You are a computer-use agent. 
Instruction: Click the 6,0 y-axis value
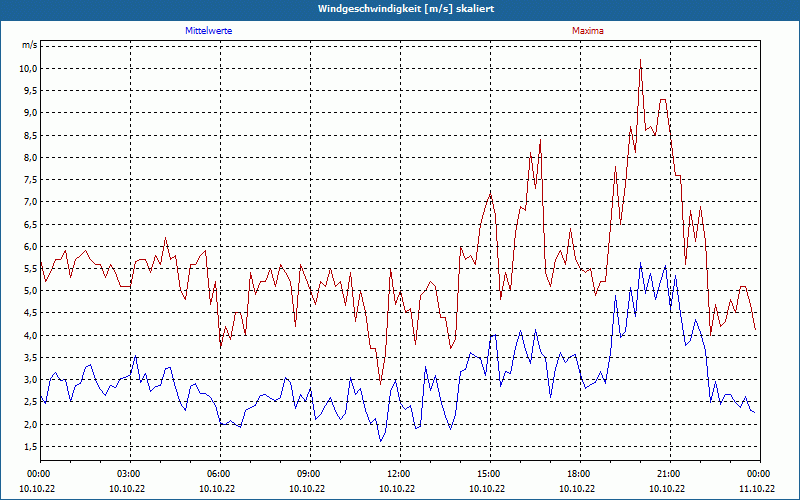click(x=30, y=246)
